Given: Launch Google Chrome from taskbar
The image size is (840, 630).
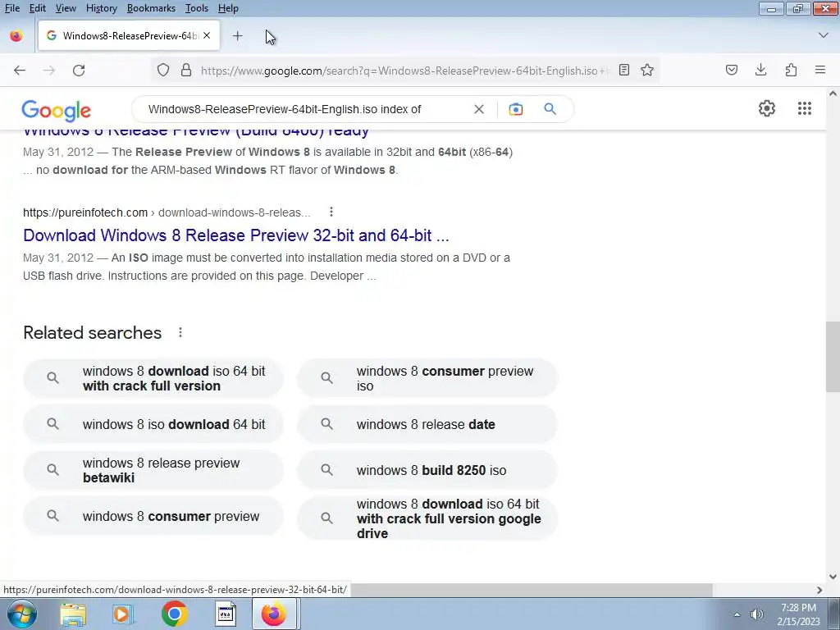Looking at the screenshot, I should tap(174, 614).
